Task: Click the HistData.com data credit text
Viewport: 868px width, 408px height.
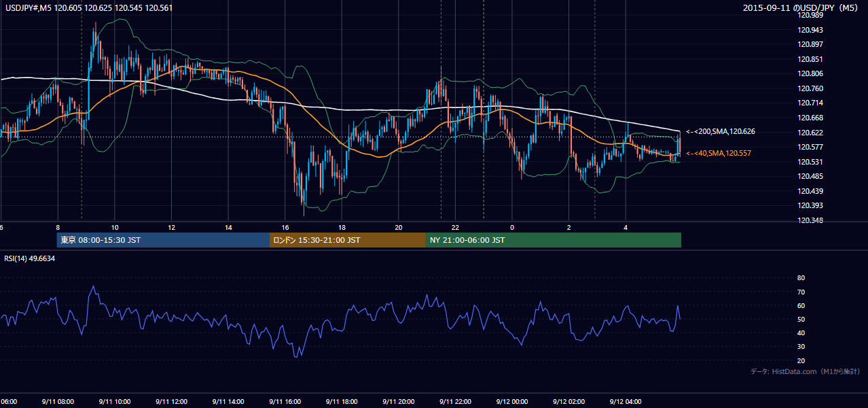Action: 806,371
